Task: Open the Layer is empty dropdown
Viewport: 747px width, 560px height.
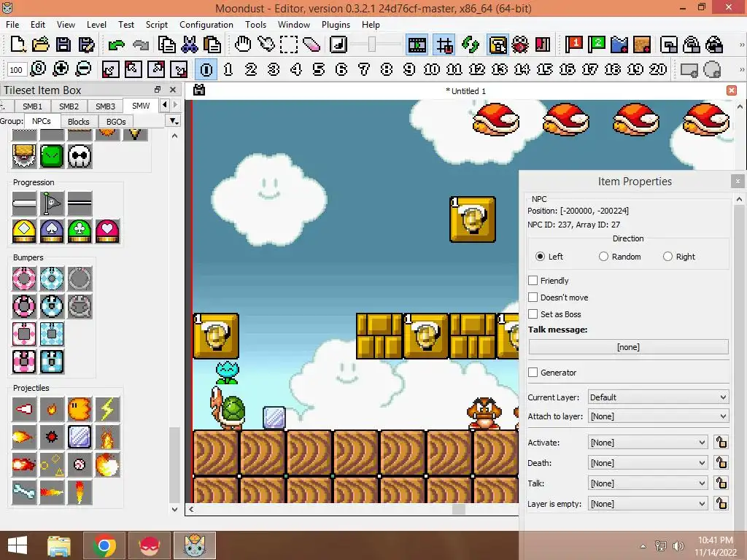Action: [x=648, y=504]
